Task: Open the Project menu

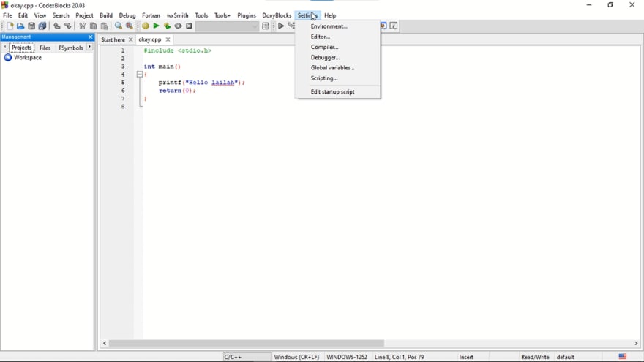Action: (x=84, y=15)
